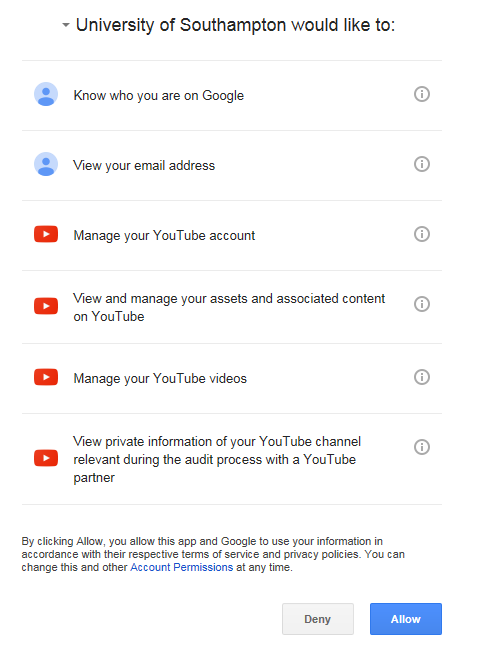Open info for Manage your YouTube account

point(421,234)
